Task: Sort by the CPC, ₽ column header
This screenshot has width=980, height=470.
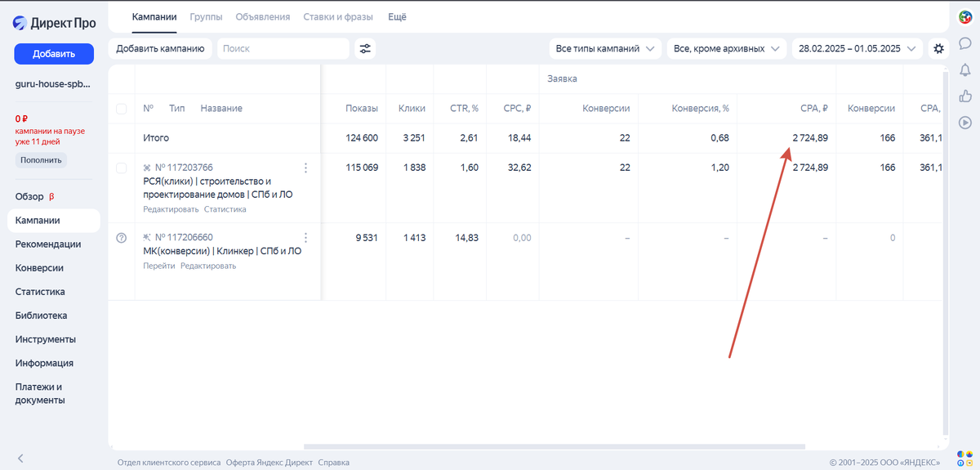Action: coord(518,109)
